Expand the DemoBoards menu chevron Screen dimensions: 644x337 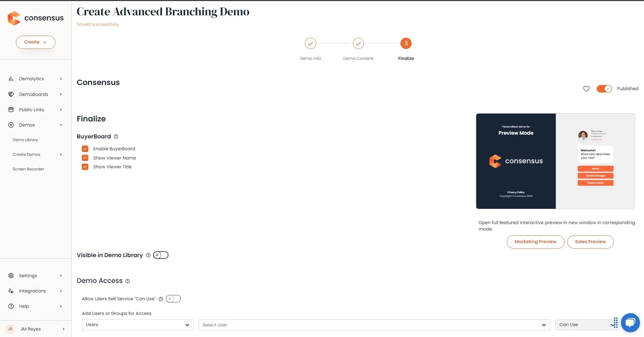(61, 94)
